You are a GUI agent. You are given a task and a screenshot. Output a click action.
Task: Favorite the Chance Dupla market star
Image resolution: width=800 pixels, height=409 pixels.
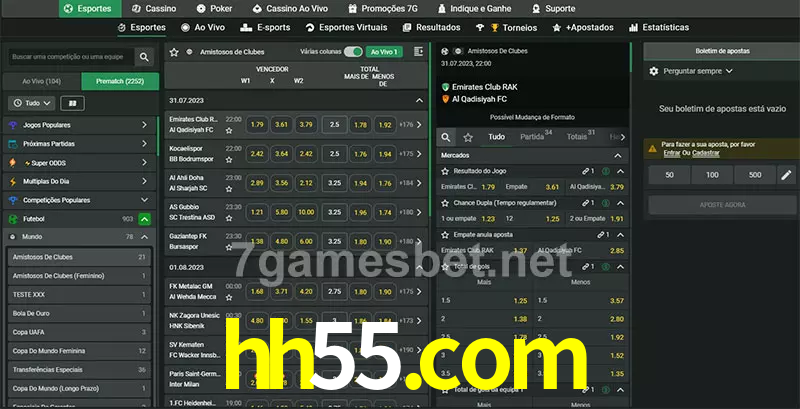pyautogui.click(x=445, y=203)
